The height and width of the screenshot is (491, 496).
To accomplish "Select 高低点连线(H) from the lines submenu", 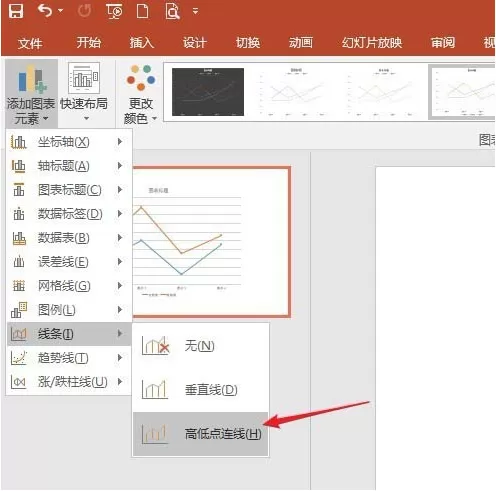I will point(200,434).
